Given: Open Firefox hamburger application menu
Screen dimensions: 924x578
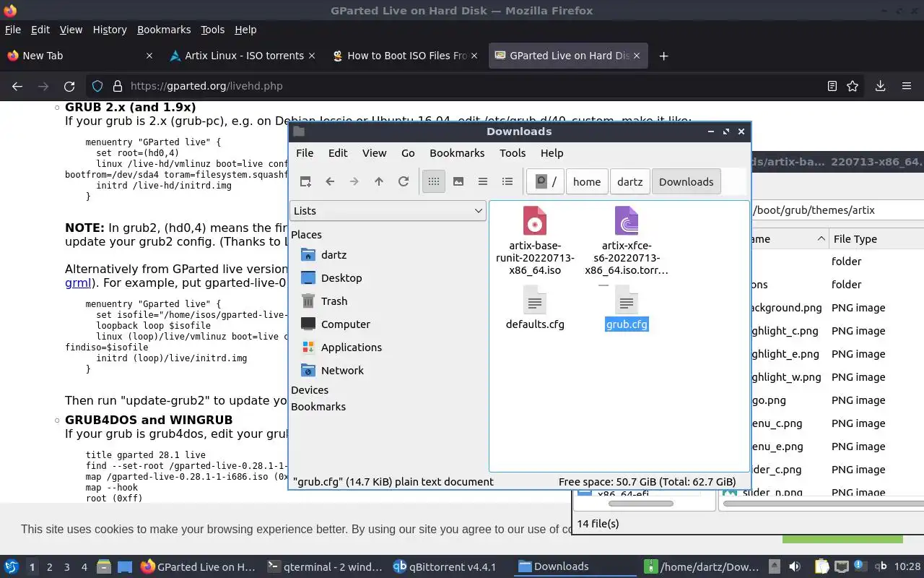Looking at the screenshot, I should click(x=907, y=86).
